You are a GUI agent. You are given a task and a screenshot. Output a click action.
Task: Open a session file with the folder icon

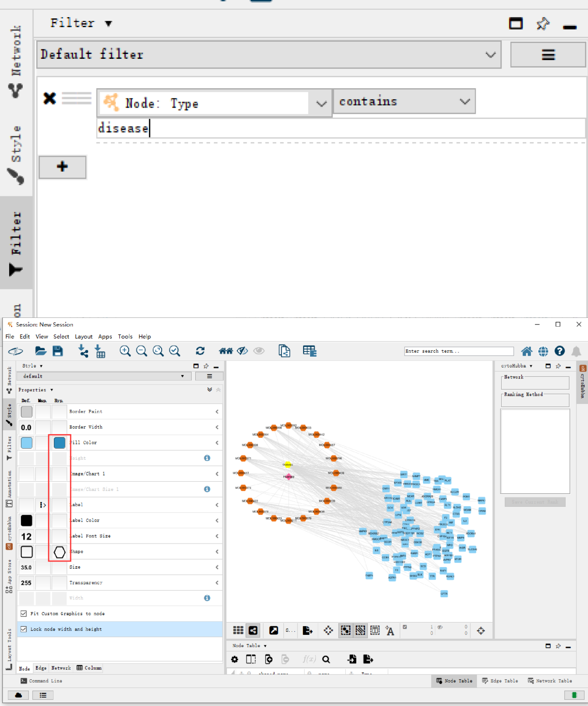point(40,351)
